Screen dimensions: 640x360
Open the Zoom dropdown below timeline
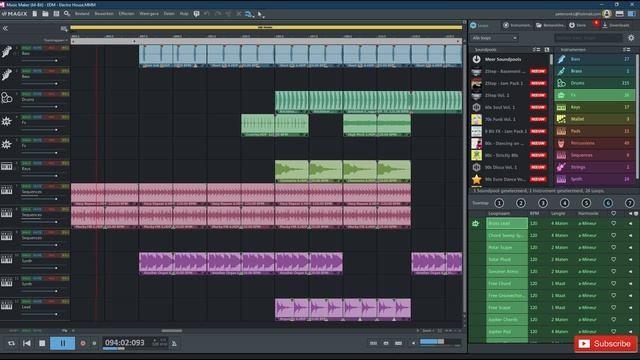coord(429,331)
